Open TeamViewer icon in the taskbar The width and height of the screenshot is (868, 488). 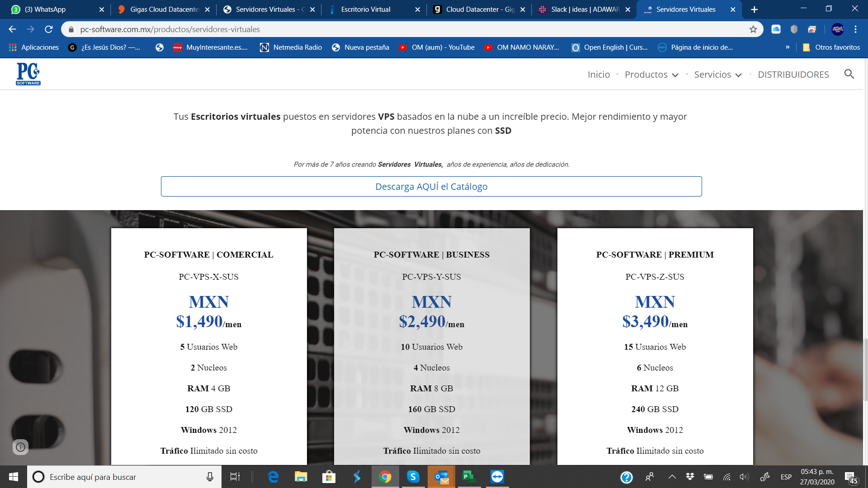[x=497, y=477]
